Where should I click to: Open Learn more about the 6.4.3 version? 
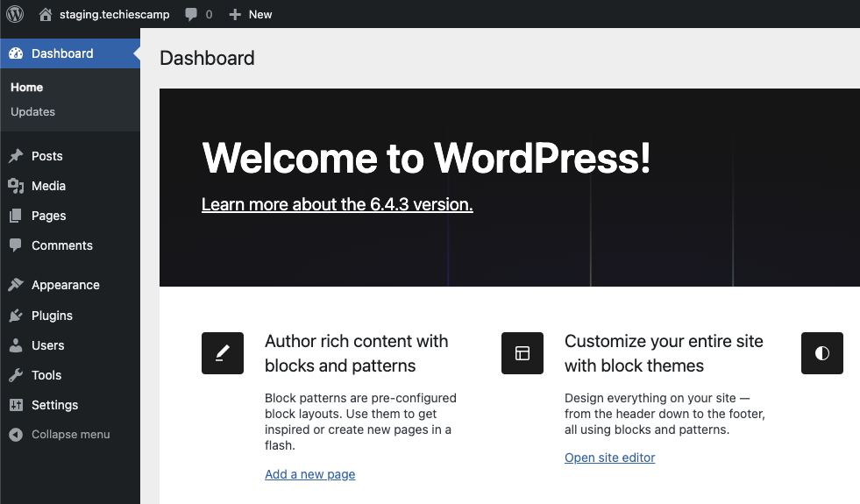(x=337, y=204)
